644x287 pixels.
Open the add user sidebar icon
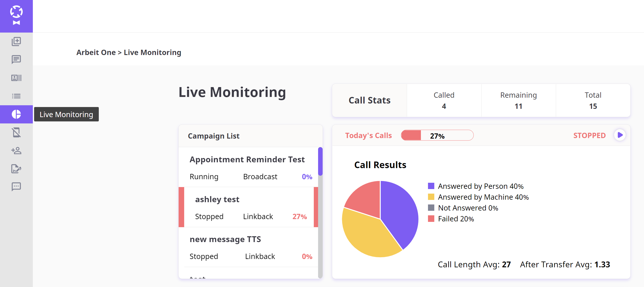click(x=16, y=151)
